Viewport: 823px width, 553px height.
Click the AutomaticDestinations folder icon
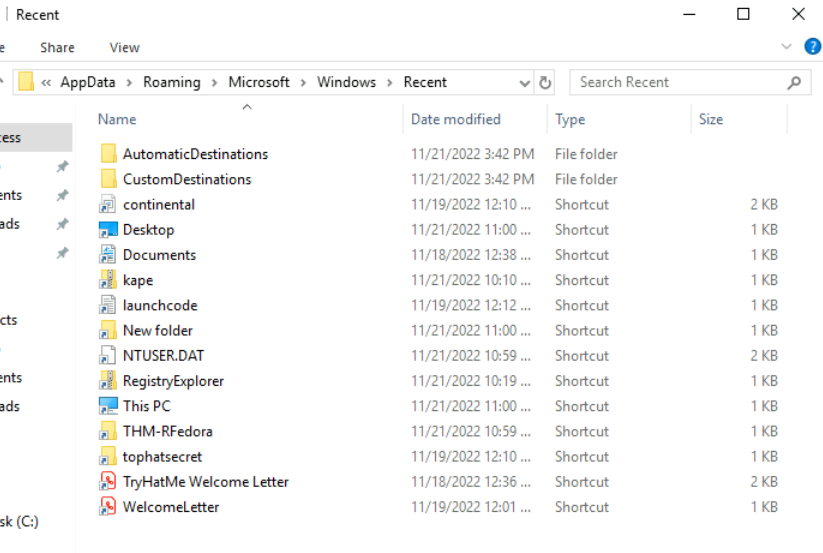point(108,154)
